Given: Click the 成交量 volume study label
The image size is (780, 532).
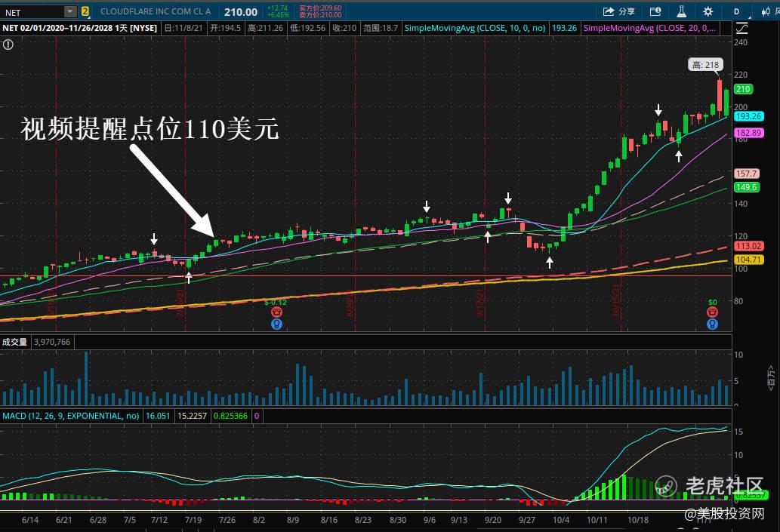Looking at the screenshot, I should [14, 342].
